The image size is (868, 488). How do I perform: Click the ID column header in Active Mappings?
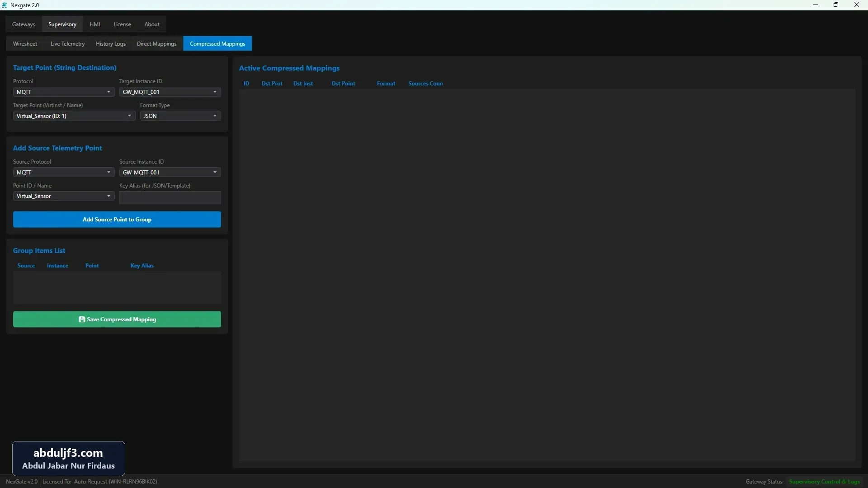coord(246,84)
